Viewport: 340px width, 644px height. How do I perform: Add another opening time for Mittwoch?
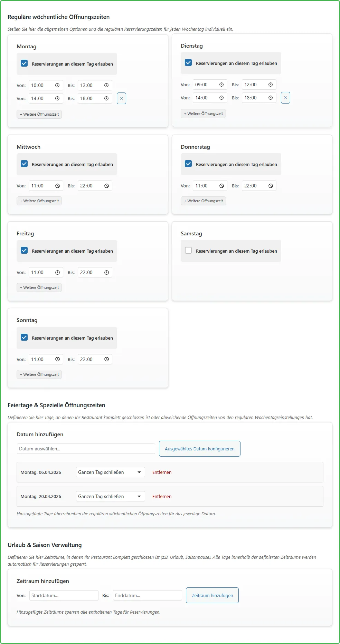(39, 201)
